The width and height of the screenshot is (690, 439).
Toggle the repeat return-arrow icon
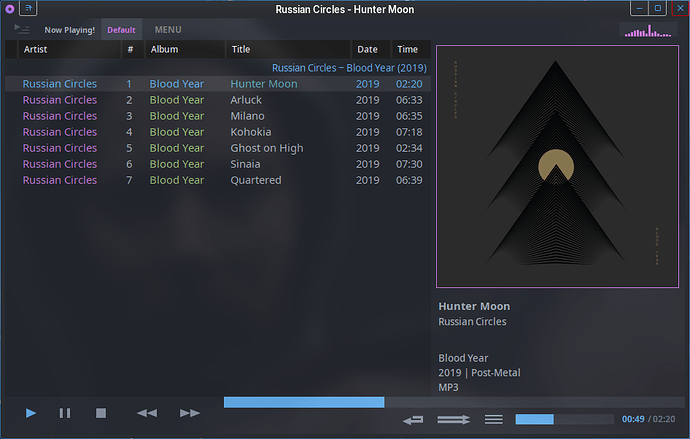(x=413, y=420)
